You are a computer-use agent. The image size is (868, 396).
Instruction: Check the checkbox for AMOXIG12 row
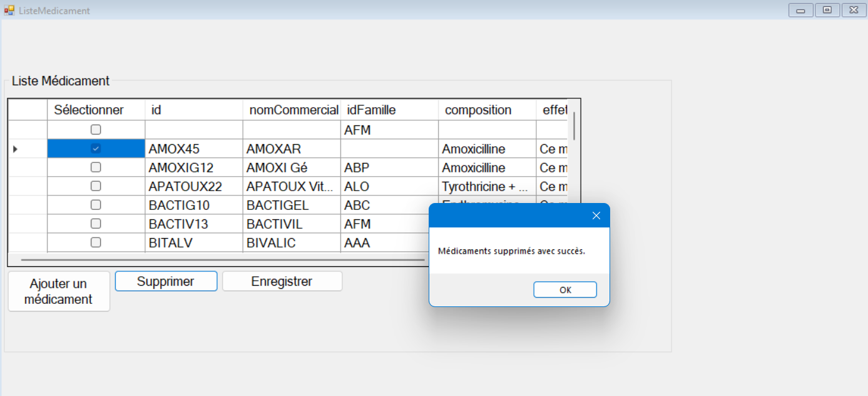tap(96, 167)
